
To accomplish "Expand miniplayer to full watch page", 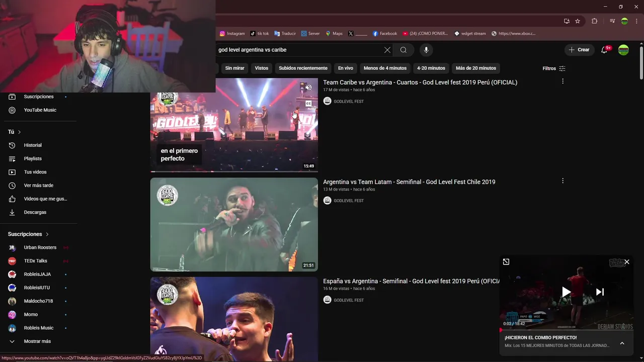I will click(x=506, y=262).
